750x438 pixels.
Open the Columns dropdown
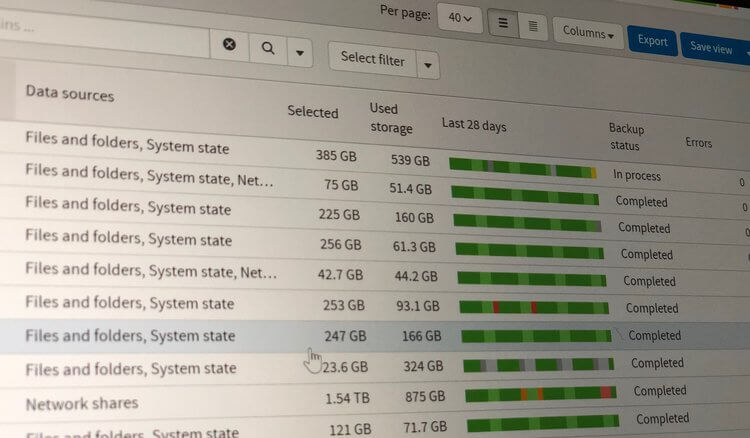click(588, 33)
